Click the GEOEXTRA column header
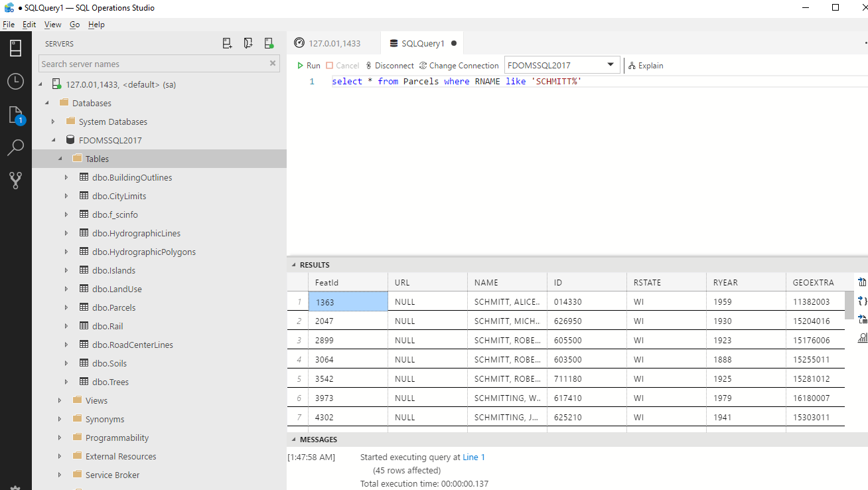This screenshot has height=490, width=868. point(815,282)
